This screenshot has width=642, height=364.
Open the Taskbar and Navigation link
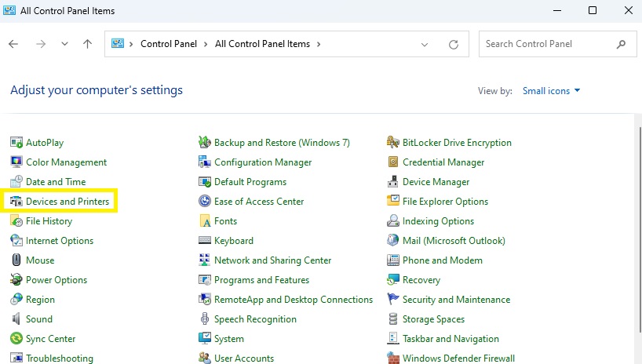(x=450, y=339)
